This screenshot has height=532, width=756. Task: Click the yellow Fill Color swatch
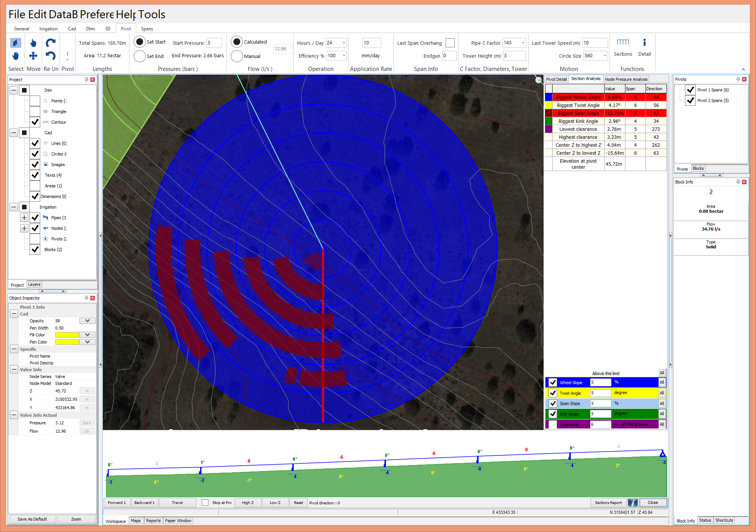click(67, 335)
